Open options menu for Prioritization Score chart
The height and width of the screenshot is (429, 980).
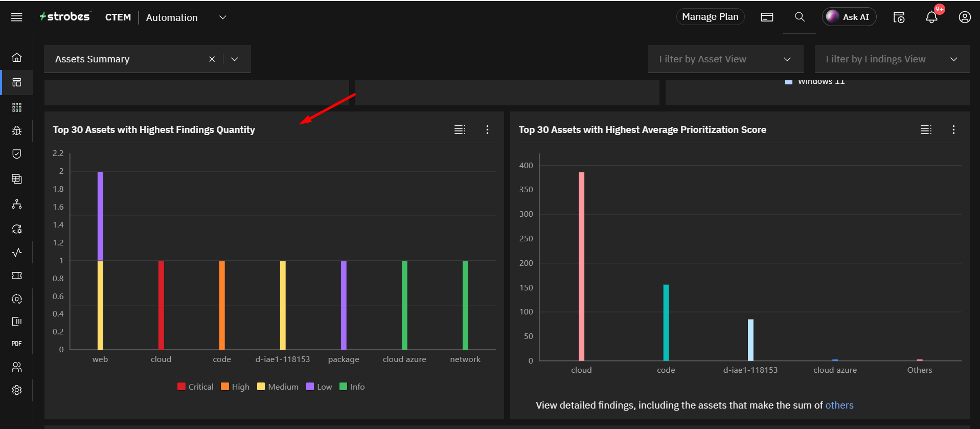pyautogui.click(x=953, y=130)
